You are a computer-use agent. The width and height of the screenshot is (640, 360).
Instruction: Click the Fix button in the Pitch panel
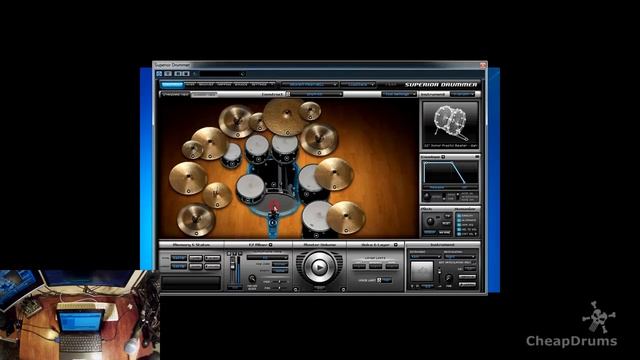tap(447, 216)
